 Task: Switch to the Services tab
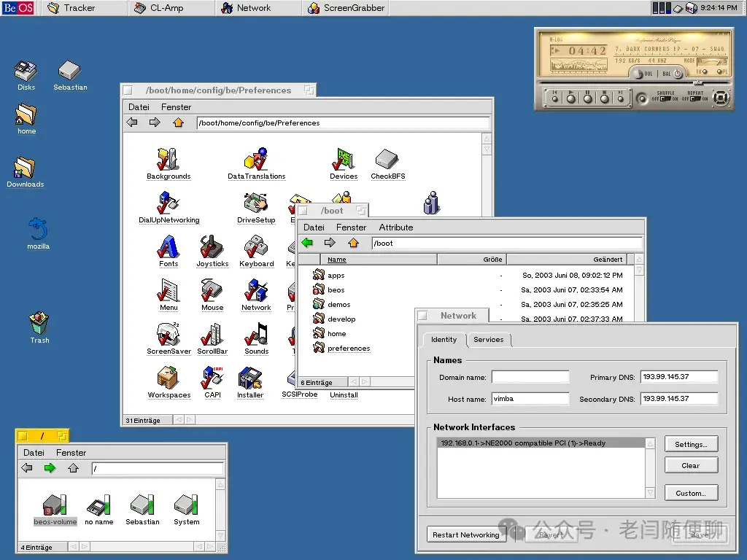tap(489, 340)
